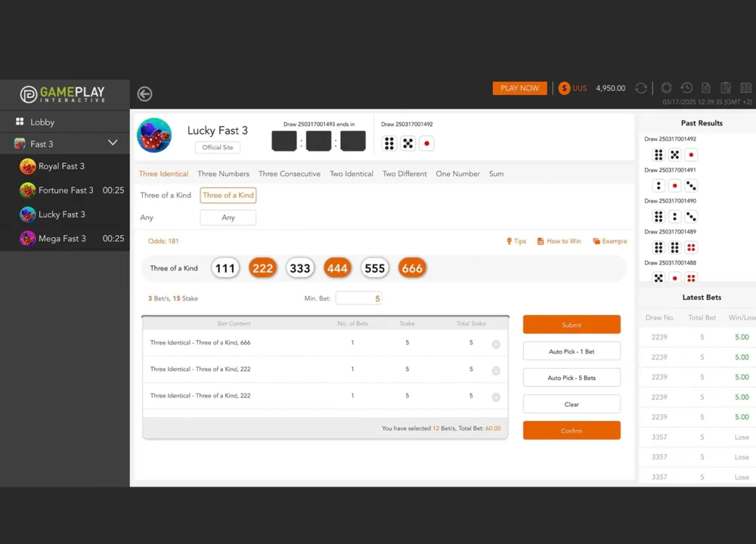Click the back arrow icon

[144, 94]
